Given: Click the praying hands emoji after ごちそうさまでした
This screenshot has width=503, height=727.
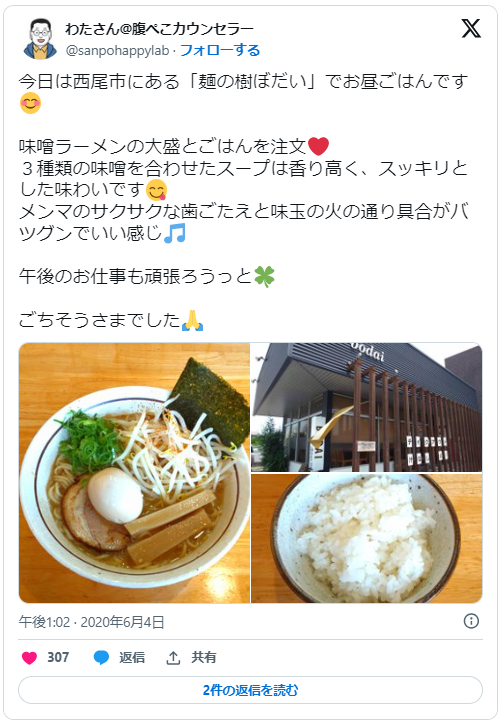Looking at the screenshot, I should [192, 320].
